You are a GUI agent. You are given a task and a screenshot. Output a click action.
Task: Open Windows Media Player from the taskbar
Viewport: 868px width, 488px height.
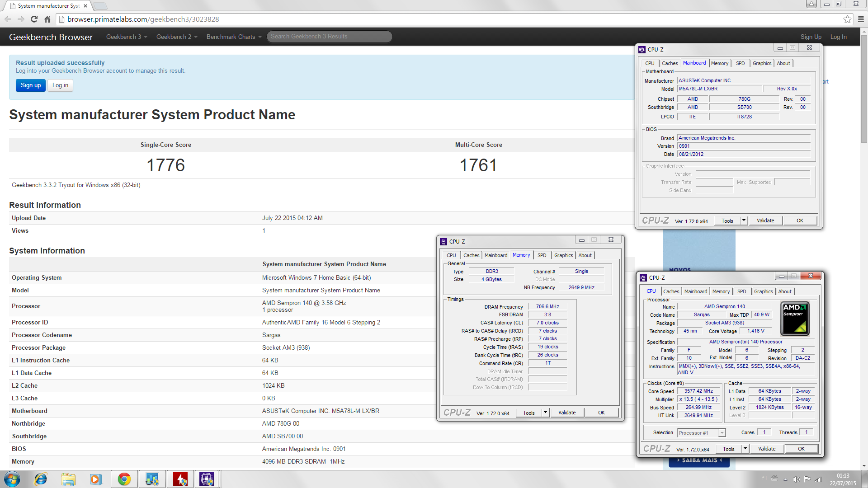point(95,479)
